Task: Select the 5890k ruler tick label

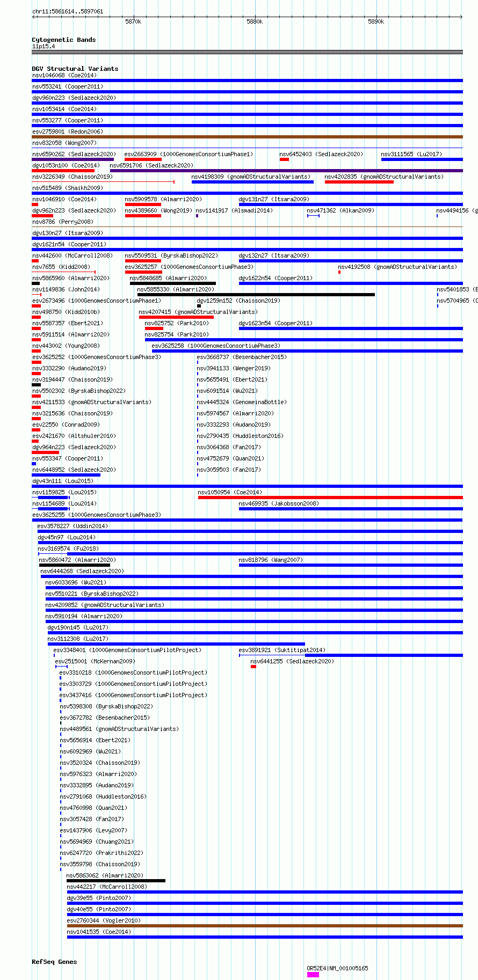Action: click(x=376, y=21)
